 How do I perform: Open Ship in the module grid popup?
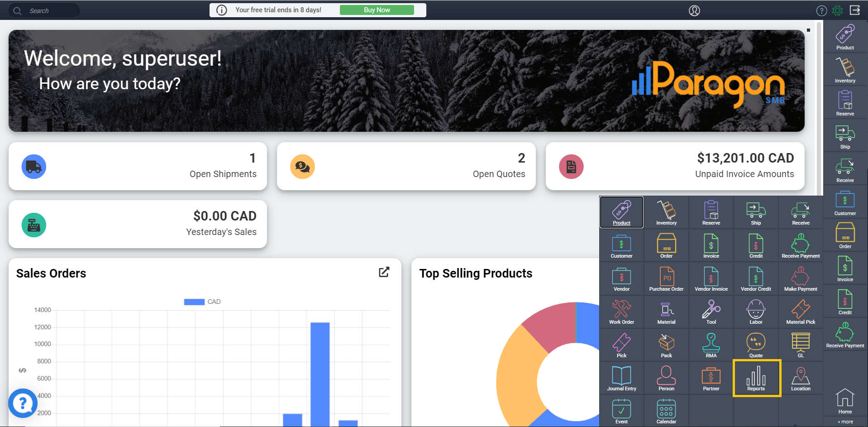(756, 212)
